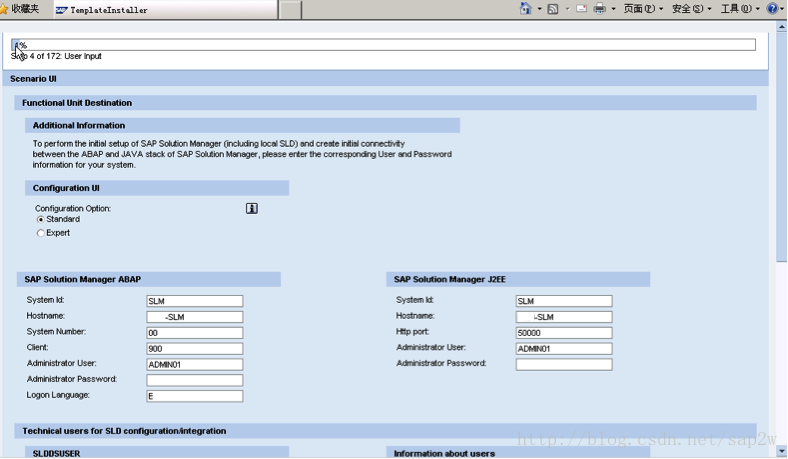Open the 安全(S) menu

pos(692,9)
